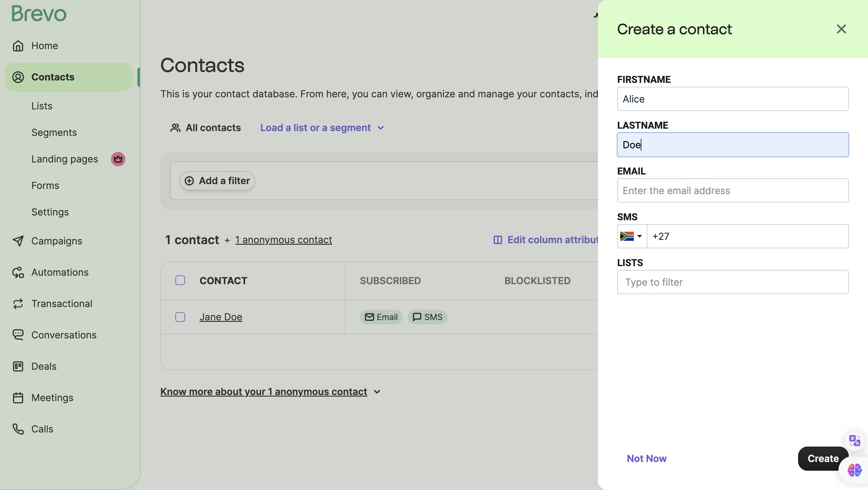Tick the Jane Doe row checkbox
868x490 pixels.
point(180,317)
